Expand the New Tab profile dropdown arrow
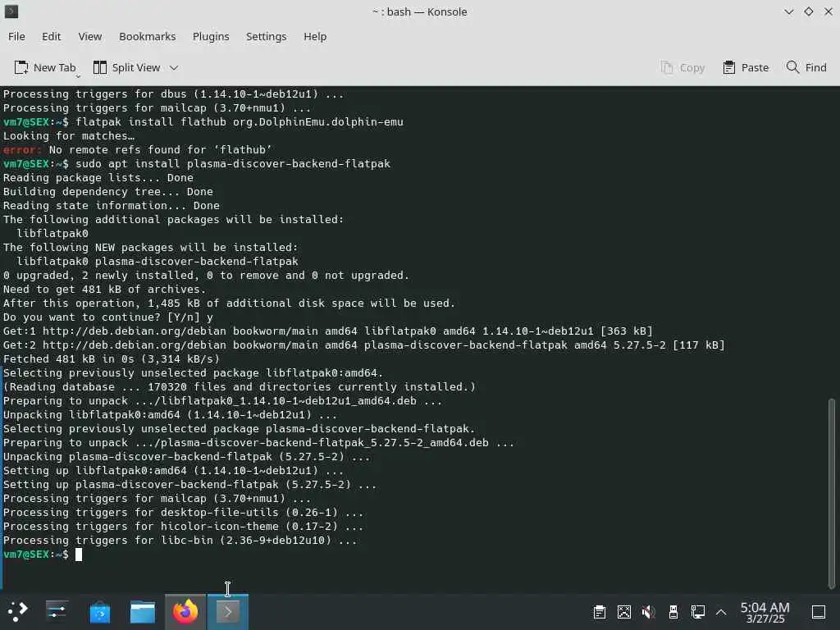Image resolution: width=840 pixels, height=630 pixels. [x=78, y=76]
